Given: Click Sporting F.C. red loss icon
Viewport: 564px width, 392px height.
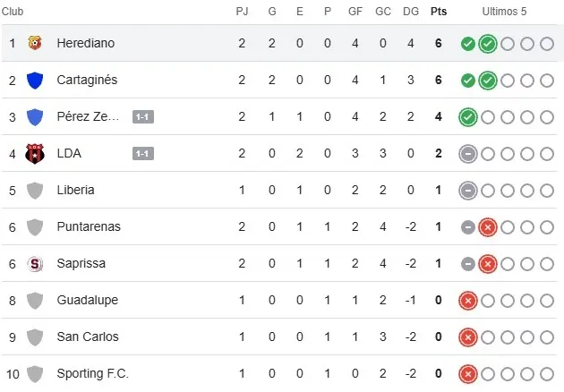Looking at the screenshot, I should pyautogui.click(x=467, y=373).
